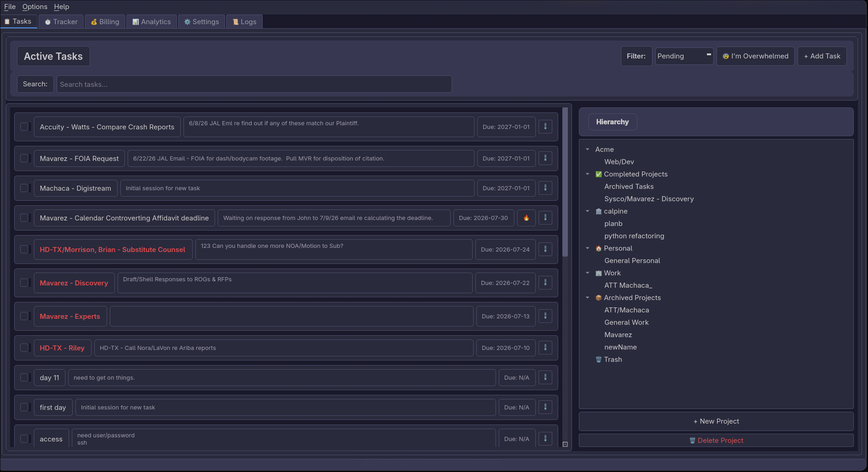Image resolution: width=868 pixels, height=472 pixels.
Task: Check the Mavarez - FOIA Request checkbox
Action: [x=24, y=158]
